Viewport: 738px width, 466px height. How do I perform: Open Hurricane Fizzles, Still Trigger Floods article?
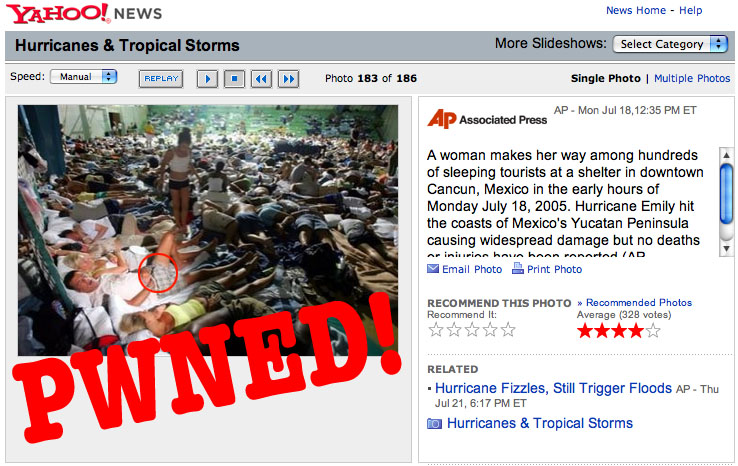[553, 388]
